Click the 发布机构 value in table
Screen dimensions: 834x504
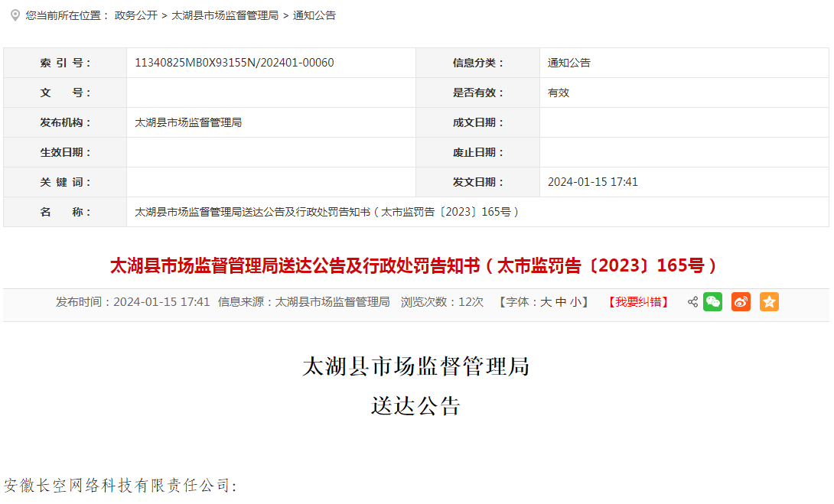[x=188, y=122]
